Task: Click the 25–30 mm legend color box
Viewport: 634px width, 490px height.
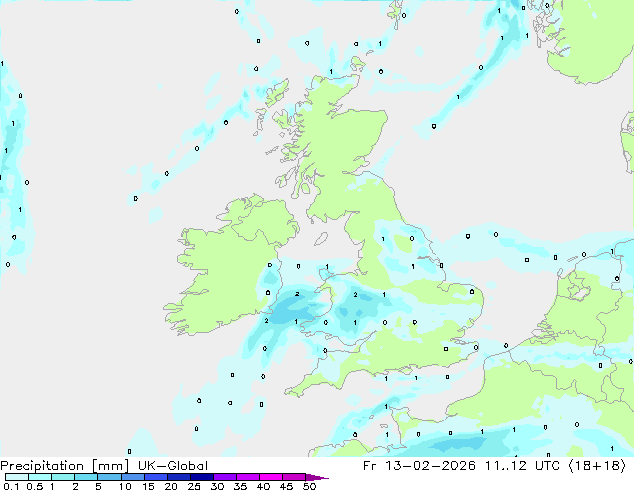Action: coord(201,477)
